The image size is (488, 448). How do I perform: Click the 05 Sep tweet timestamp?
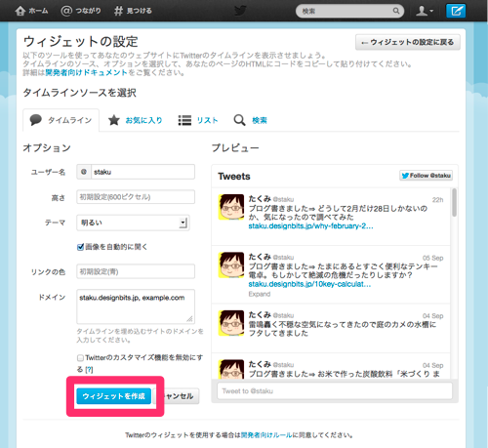tap(432, 258)
